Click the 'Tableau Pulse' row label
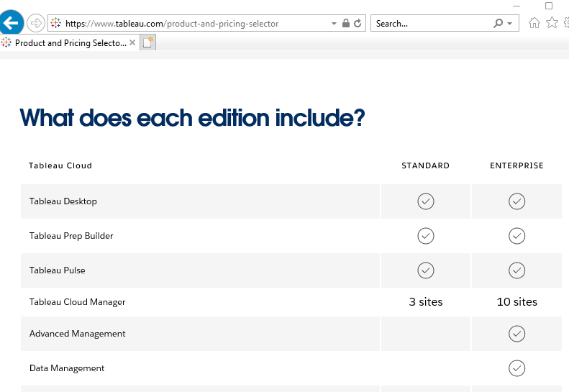This screenshot has height=392, width=569. pos(58,270)
